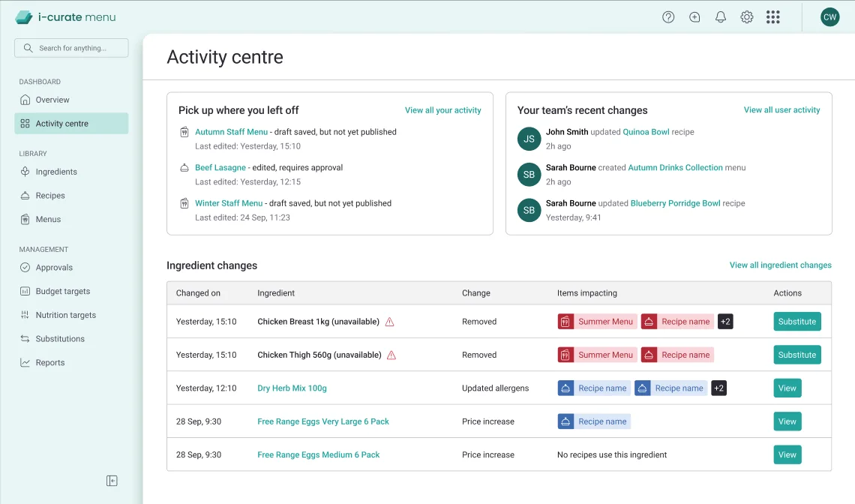
Task: View Free Range Eggs Very Large change
Action: coord(787,421)
